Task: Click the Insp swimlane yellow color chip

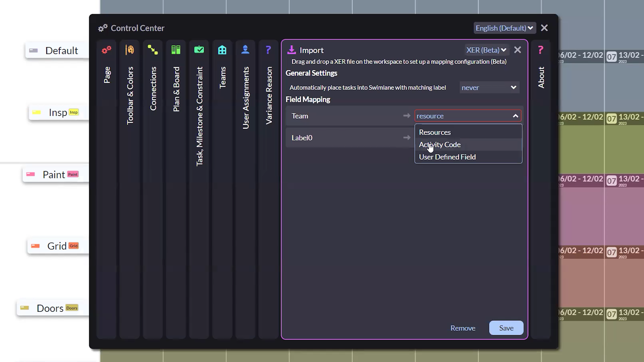Action: tap(37, 112)
